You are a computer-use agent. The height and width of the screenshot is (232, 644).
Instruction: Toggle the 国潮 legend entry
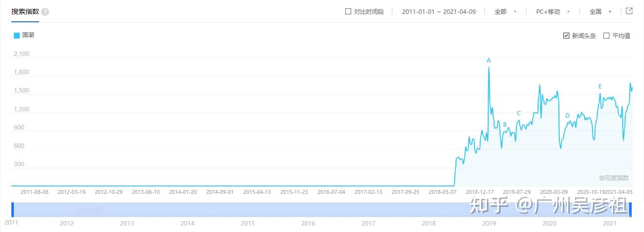(24, 35)
